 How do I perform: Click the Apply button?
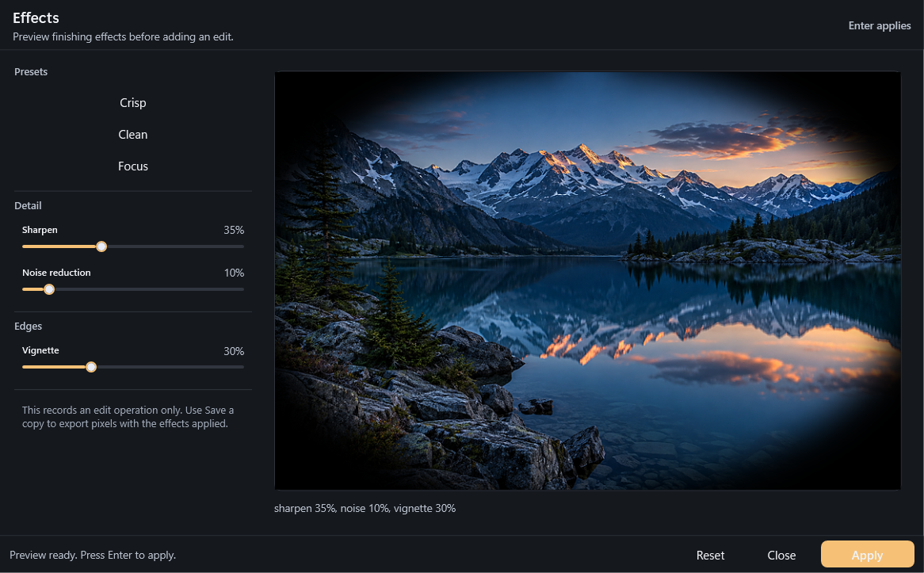click(x=867, y=555)
